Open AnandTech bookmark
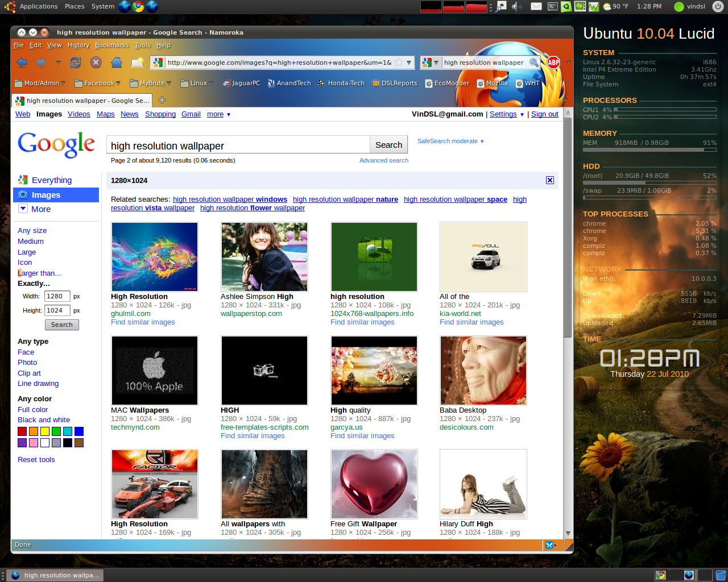 [x=289, y=83]
